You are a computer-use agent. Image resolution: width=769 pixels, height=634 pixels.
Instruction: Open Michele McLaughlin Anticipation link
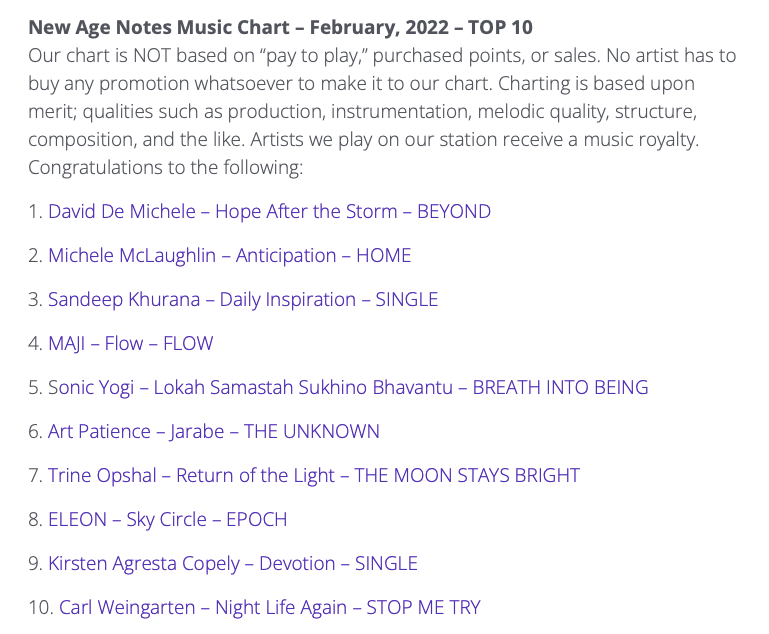(x=230, y=255)
